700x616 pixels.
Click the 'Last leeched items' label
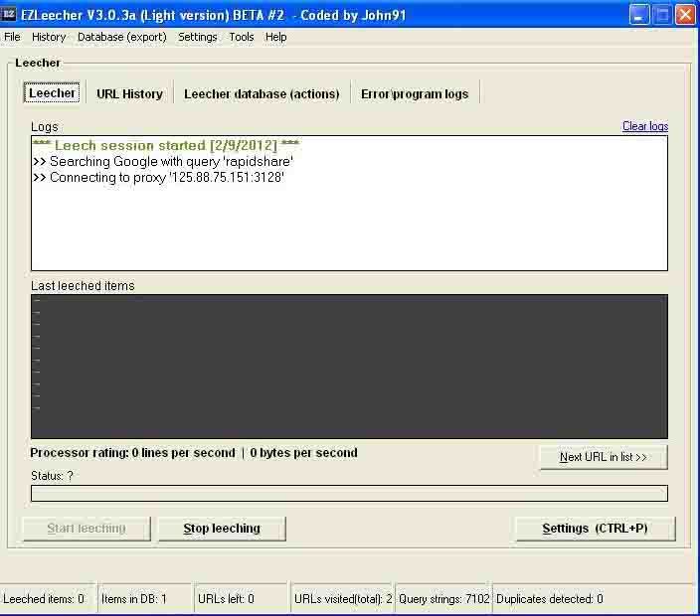[x=83, y=285]
